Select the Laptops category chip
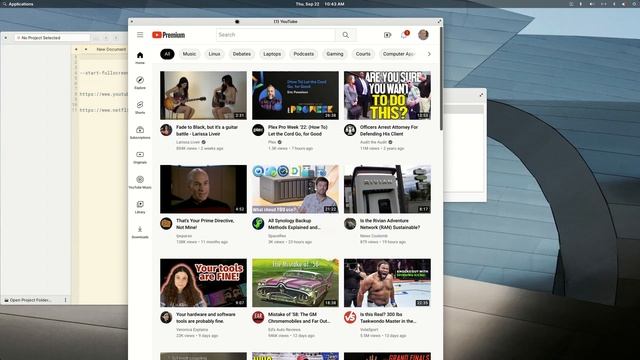This screenshot has height=360, width=640. 272,54
